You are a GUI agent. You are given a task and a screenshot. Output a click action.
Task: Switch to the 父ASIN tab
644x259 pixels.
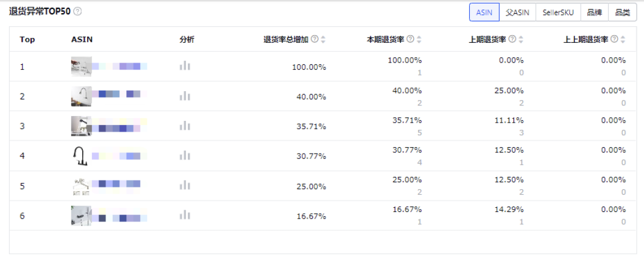click(518, 13)
